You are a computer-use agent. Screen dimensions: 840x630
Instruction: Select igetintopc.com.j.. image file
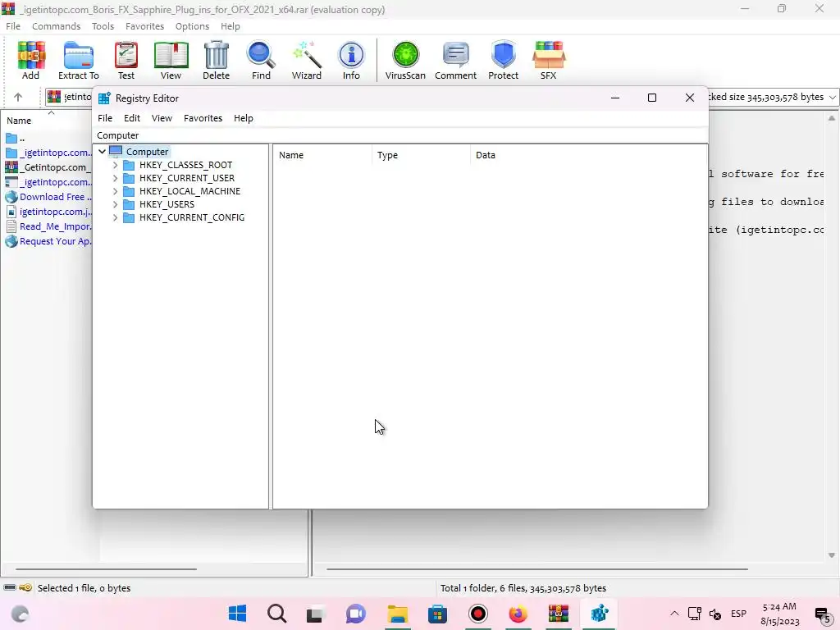48,212
